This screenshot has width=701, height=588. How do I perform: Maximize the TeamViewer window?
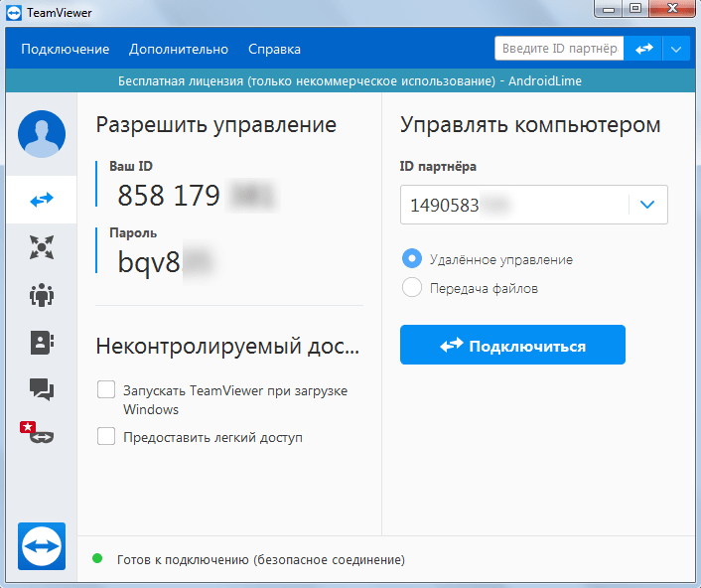click(x=635, y=9)
